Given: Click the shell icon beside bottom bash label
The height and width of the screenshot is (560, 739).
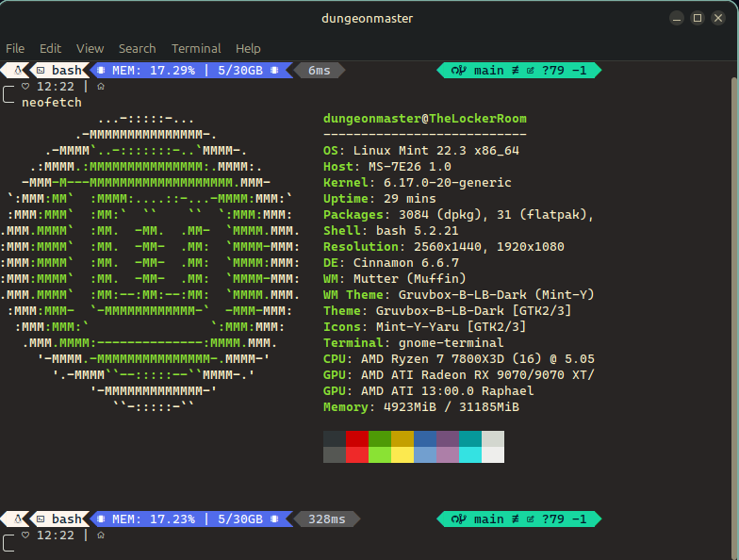Looking at the screenshot, I should pyautogui.click(x=41, y=519).
